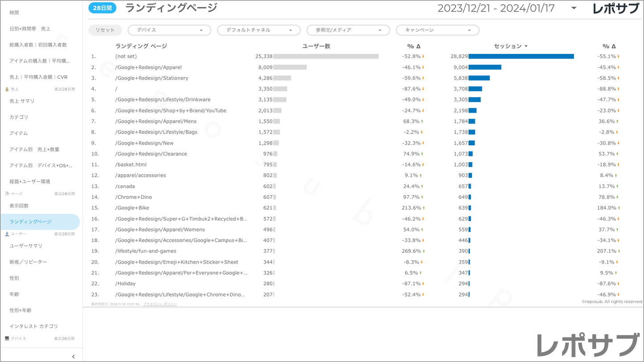Collapse the sidebar with the chevron arrow
Screen dimensions: 644x362
pyautogui.click(x=73, y=356)
